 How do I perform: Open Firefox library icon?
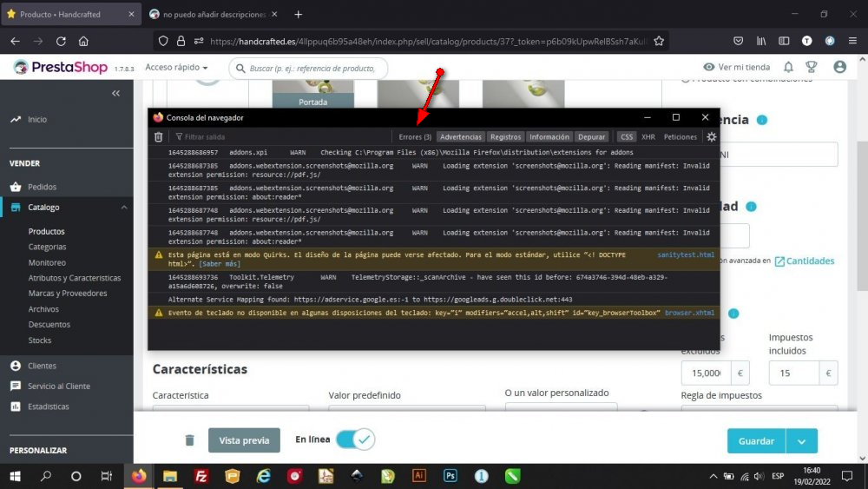(x=761, y=41)
